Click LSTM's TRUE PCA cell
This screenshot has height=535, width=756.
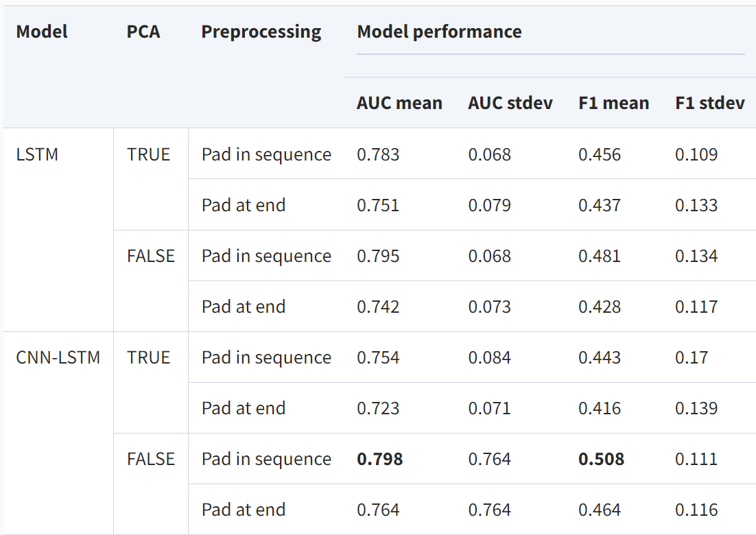(148, 154)
